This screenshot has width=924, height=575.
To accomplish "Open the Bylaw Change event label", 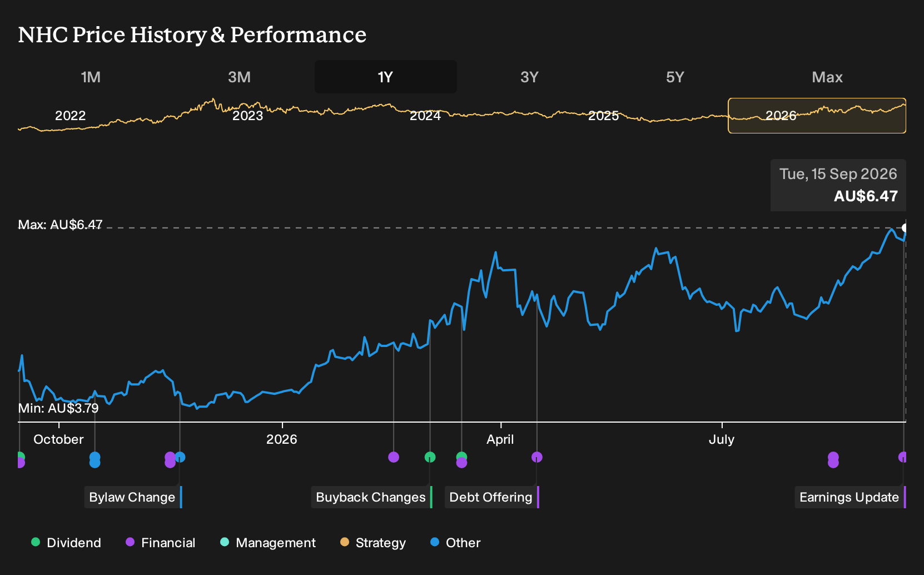I will (133, 497).
